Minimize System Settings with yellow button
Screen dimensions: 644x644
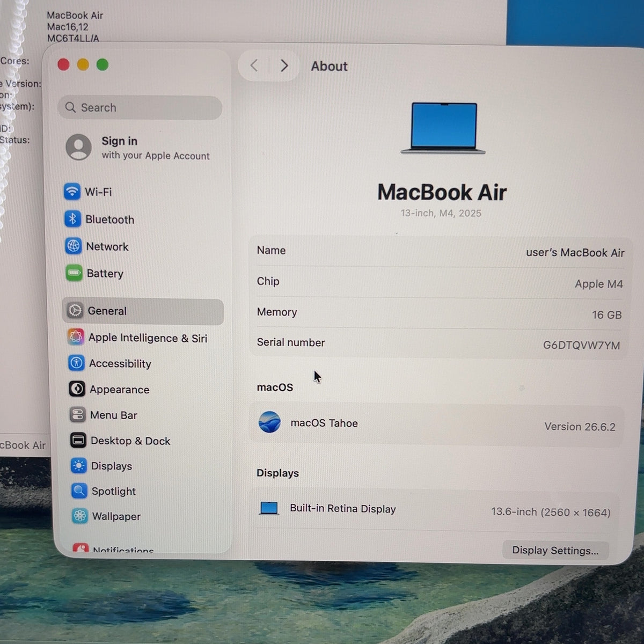[83, 65]
